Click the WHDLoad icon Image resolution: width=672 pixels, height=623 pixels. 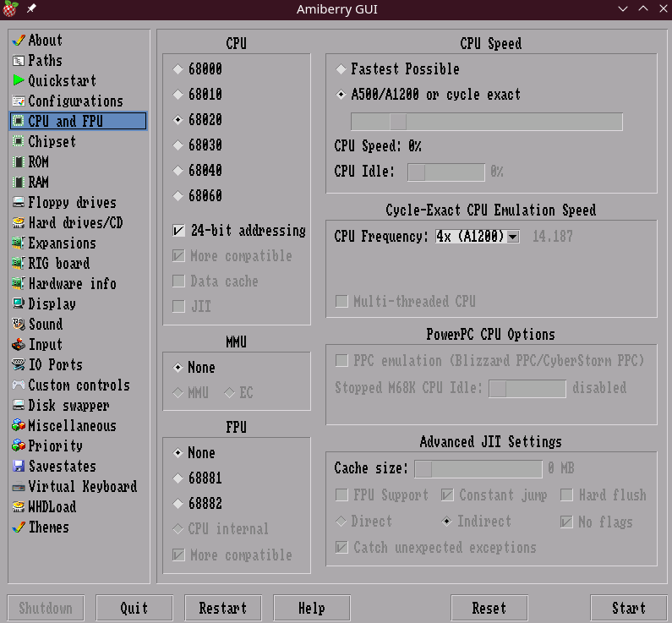point(19,507)
